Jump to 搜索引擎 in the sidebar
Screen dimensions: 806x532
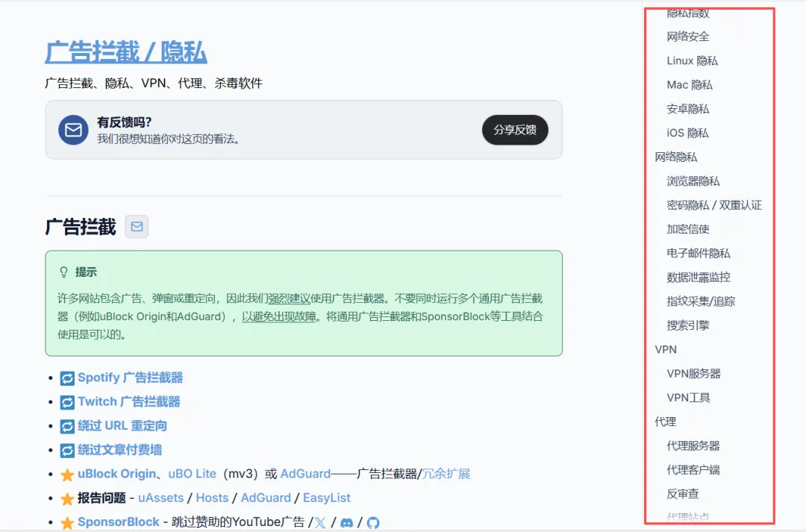click(x=688, y=326)
